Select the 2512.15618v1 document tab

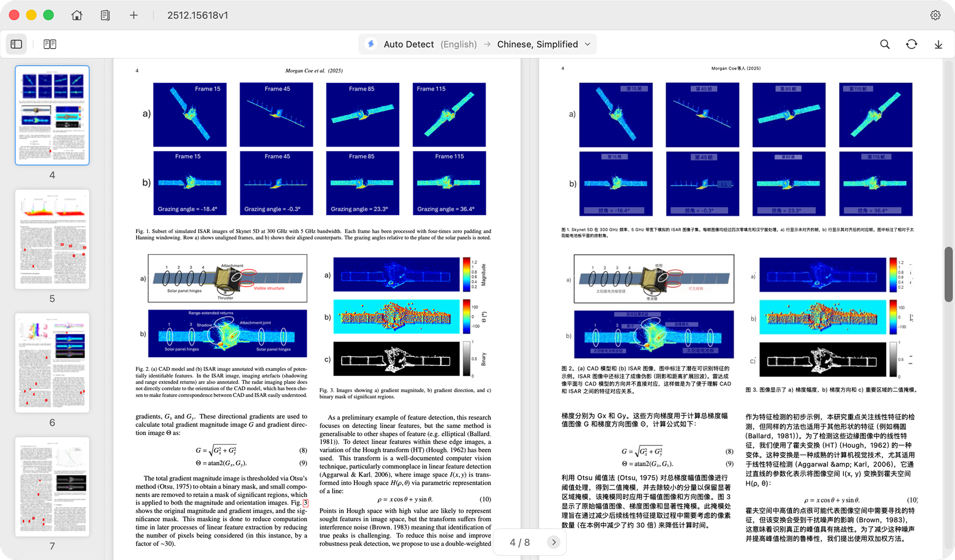pos(198,15)
